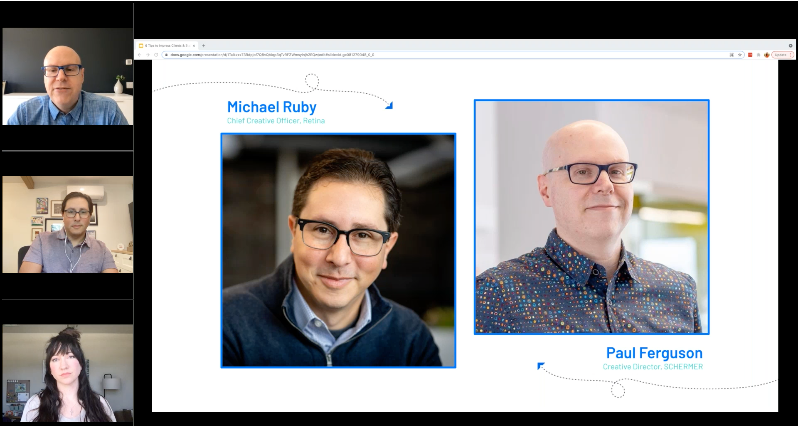Viewport: 798px width, 426px height.
Task: Close the presentation browser tab
Action: point(193,46)
